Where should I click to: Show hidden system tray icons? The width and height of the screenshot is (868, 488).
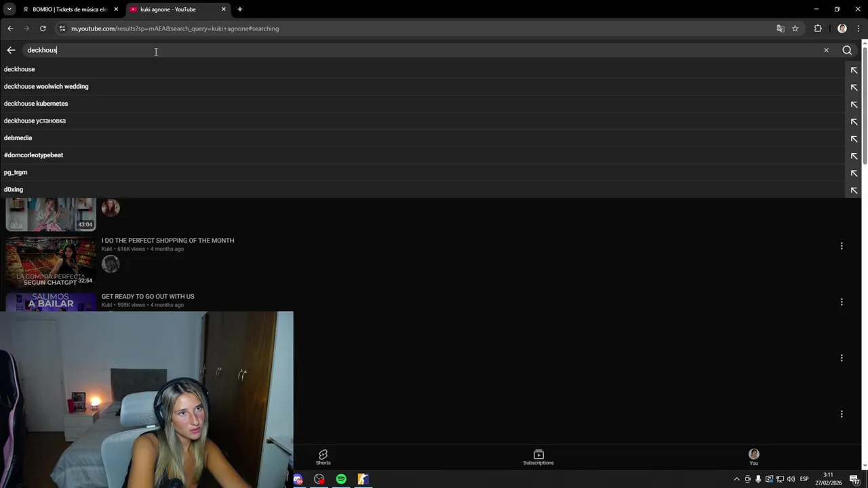(737, 479)
